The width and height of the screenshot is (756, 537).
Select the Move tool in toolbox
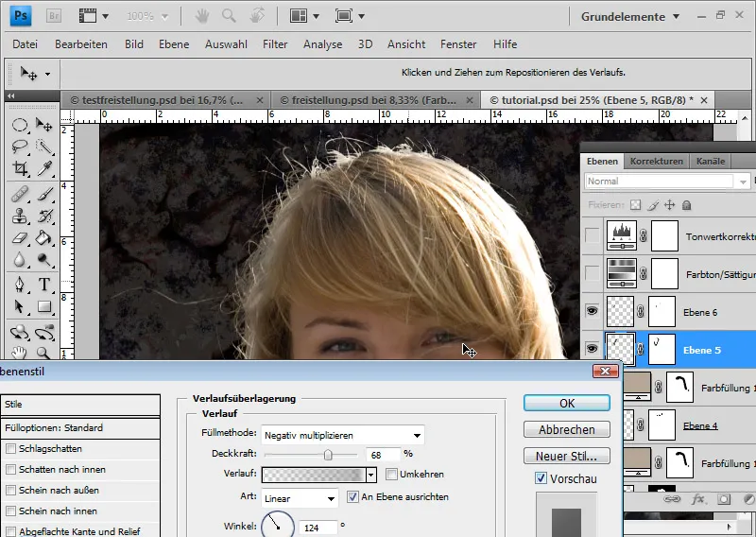(43, 126)
